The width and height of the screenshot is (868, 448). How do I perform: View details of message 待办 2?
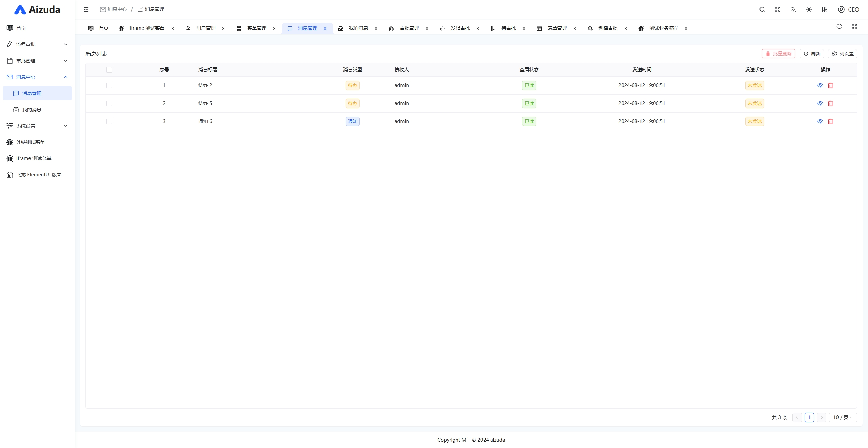pos(820,85)
